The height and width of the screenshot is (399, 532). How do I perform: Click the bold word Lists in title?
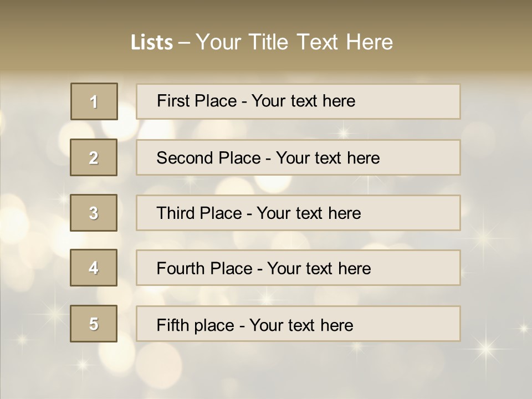point(152,43)
